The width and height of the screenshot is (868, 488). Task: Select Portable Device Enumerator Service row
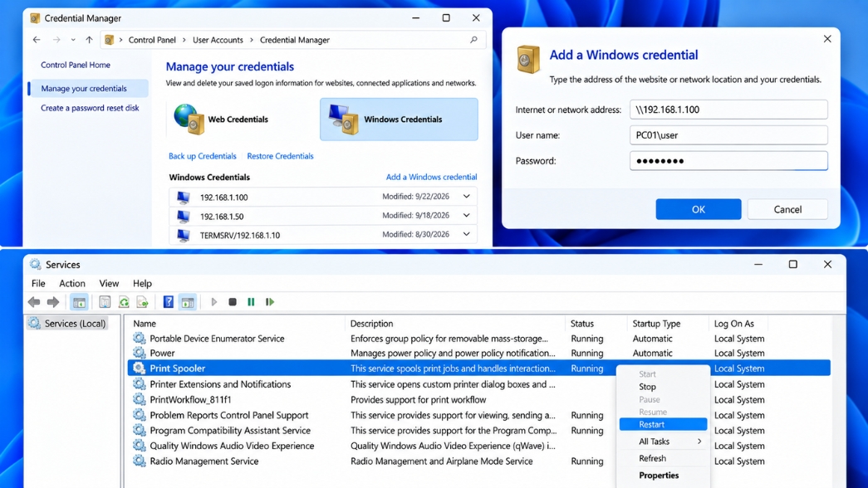pos(478,338)
